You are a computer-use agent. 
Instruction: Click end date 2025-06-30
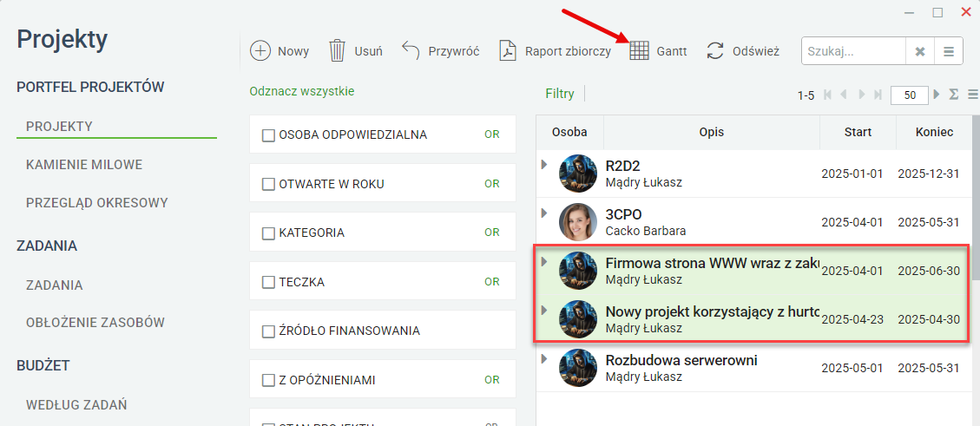coord(929,271)
